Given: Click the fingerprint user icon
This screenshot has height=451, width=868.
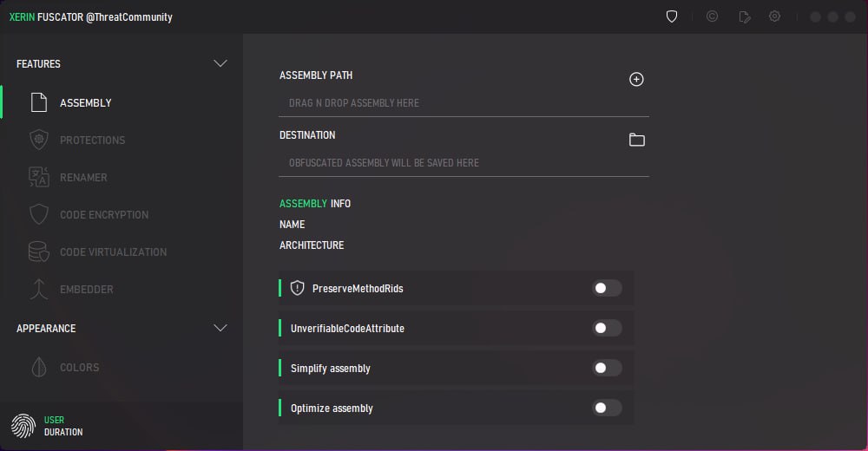Looking at the screenshot, I should [23, 425].
